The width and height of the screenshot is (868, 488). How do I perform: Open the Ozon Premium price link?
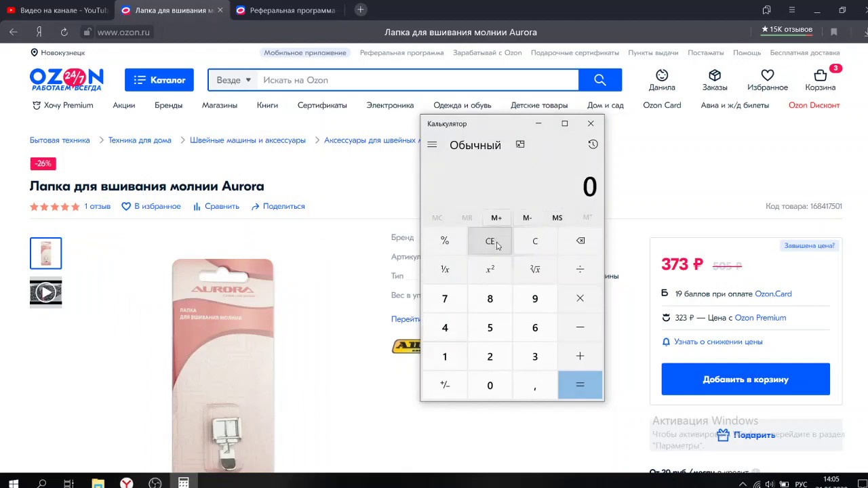click(760, 318)
